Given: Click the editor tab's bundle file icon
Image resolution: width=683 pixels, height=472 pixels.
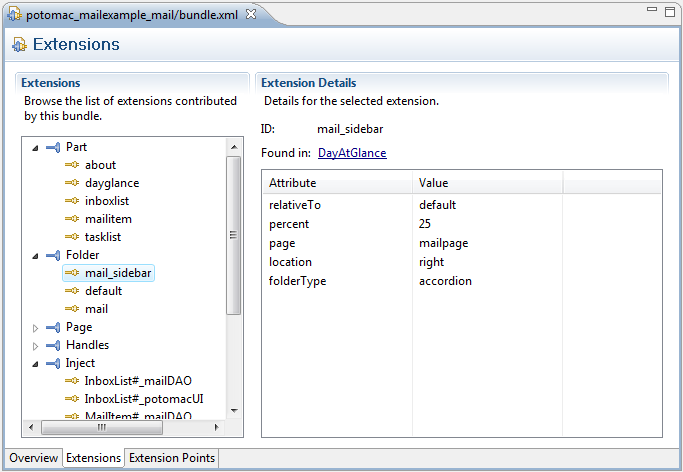Looking at the screenshot, I should (14, 14).
